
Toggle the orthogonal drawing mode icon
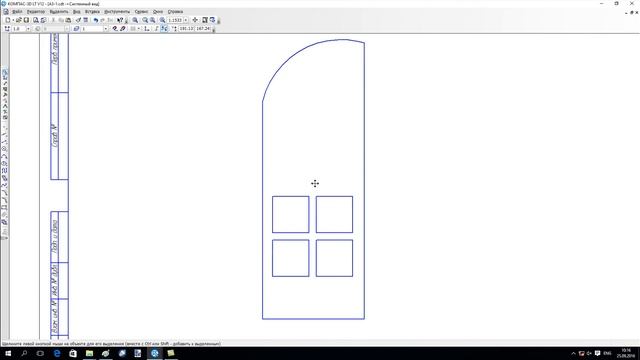(157, 29)
